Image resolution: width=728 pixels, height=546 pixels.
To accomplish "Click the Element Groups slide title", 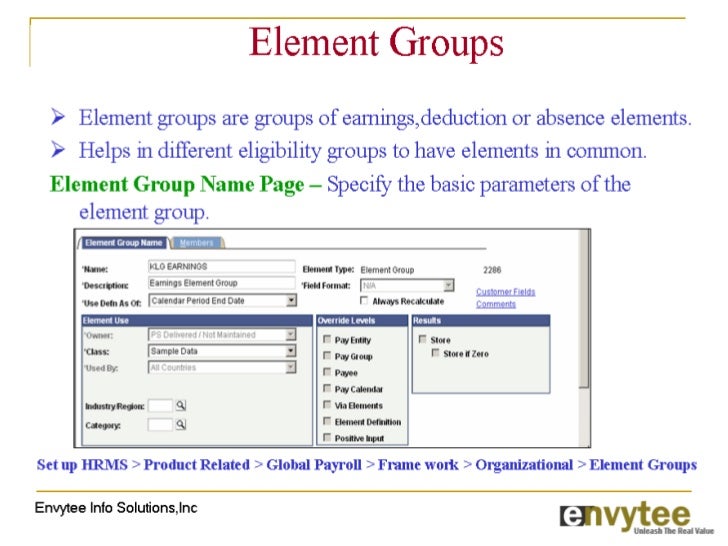I will point(376,43).
